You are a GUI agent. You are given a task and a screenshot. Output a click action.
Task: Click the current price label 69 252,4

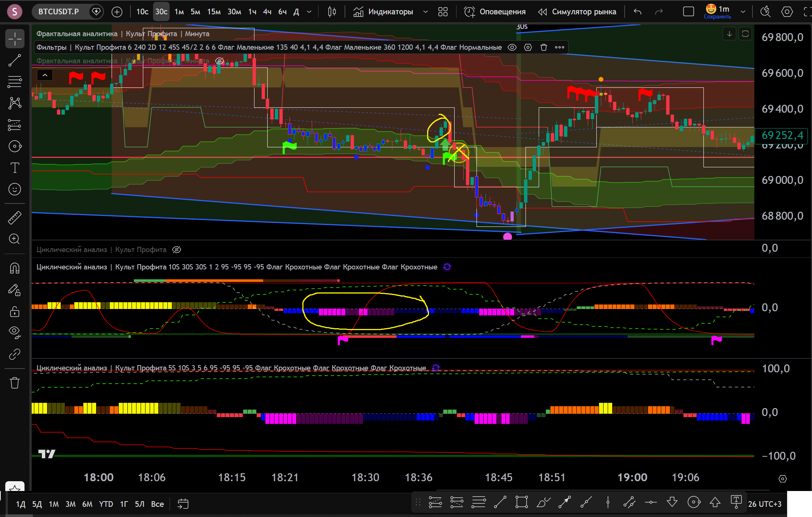(782, 135)
